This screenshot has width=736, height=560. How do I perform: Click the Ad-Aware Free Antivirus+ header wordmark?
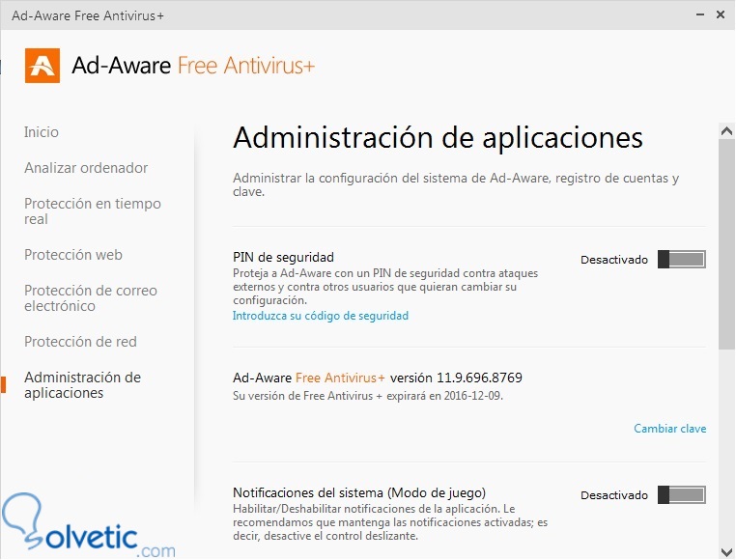(x=193, y=66)
